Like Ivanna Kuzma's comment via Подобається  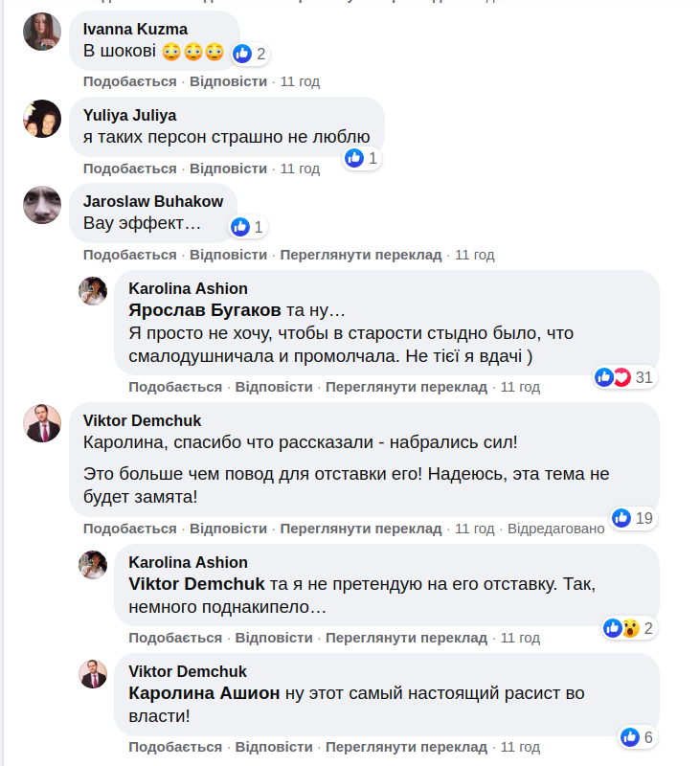[x=129, y=81]
